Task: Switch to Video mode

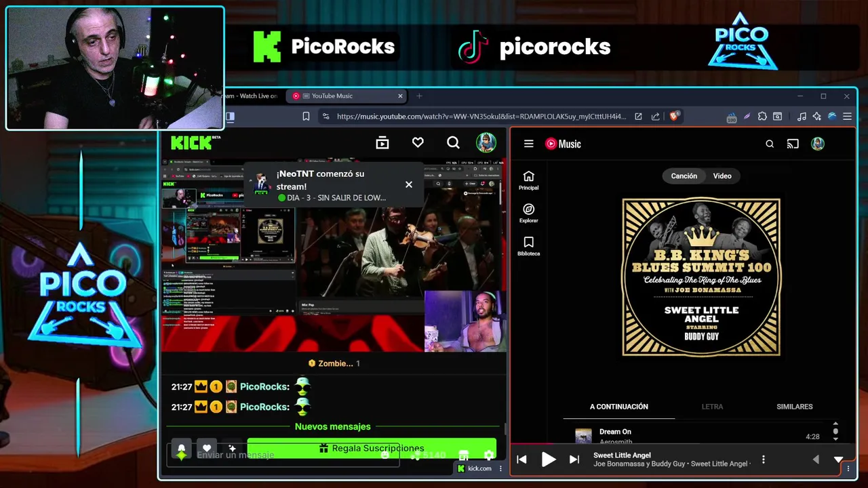Action: pyautogui.click(x=722, y=176)
